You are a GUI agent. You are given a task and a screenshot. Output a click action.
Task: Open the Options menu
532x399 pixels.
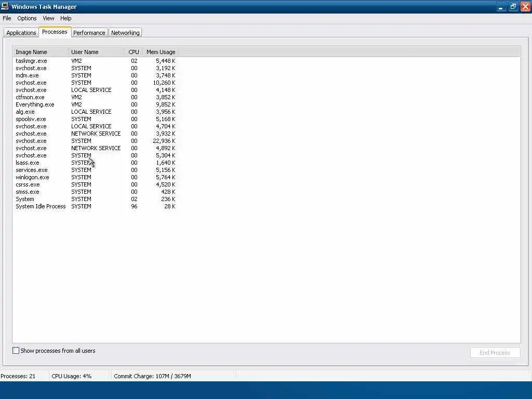(x=27, y=18)
